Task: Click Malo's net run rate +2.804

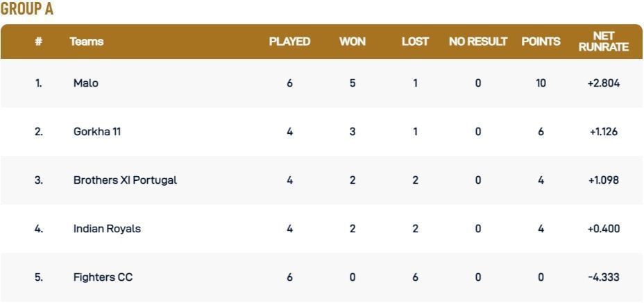Action: [x=603, y=83]
